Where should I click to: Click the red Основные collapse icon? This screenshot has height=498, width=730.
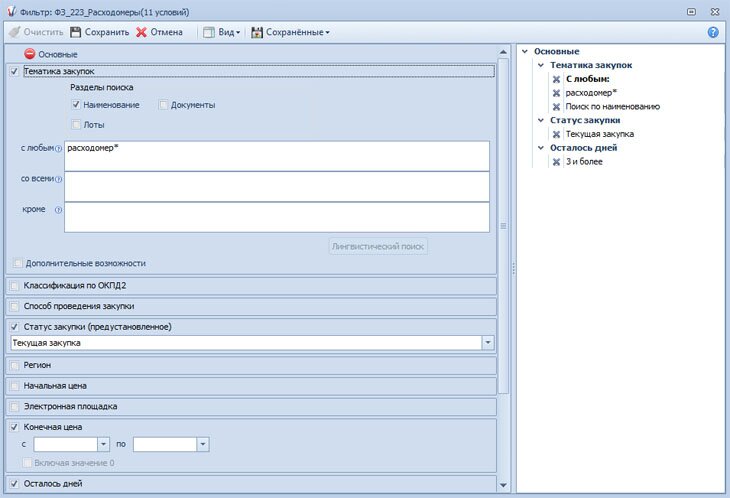[x=30, y=54]
